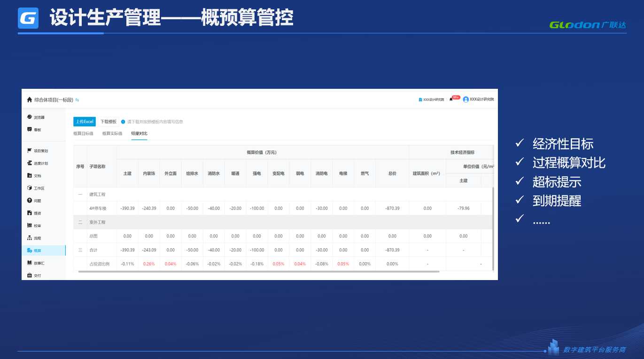Click the 技术经济指标 group header
The width and height of the screenshot is (644, 359).
click(462, 152)
